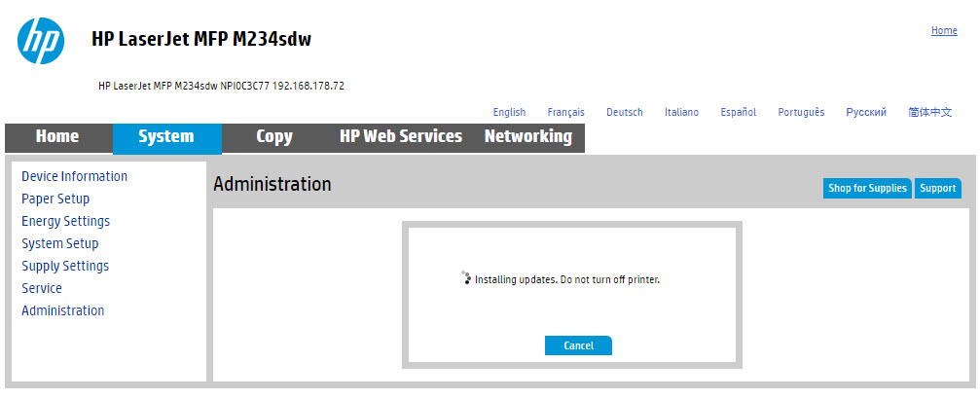Open the Home tab
Screen dimensions: 980x399
58,137
